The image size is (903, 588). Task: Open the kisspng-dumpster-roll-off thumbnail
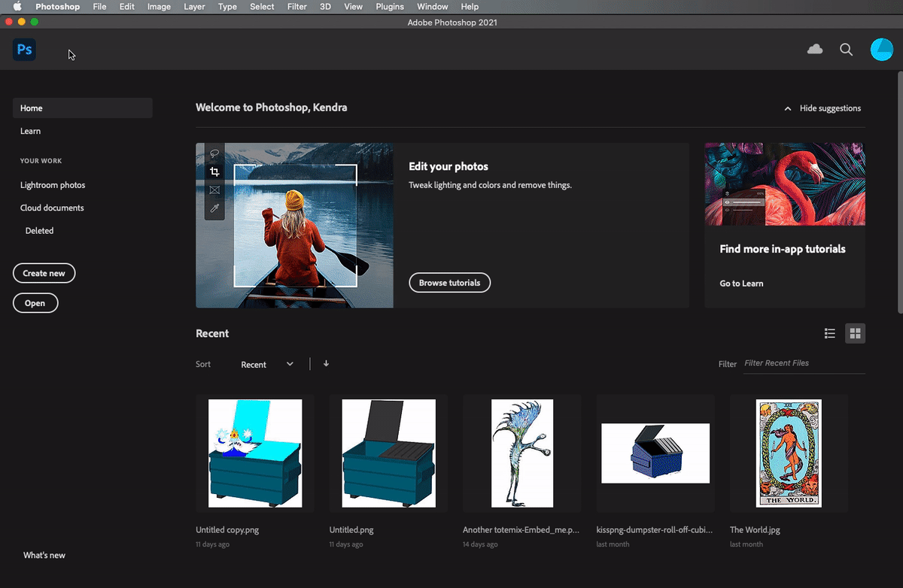point(655,453)
